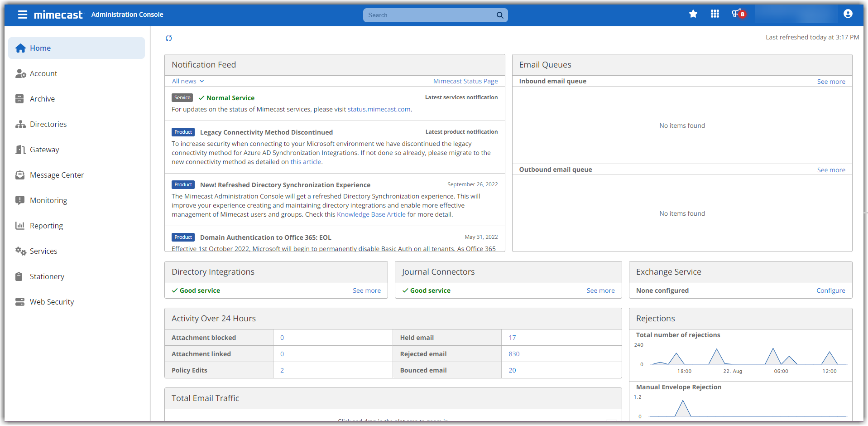Image resolution: width=868 pixels, height=426 pixels.
Task: Click 'Normal Service' status text
Action: coord(230,98)
